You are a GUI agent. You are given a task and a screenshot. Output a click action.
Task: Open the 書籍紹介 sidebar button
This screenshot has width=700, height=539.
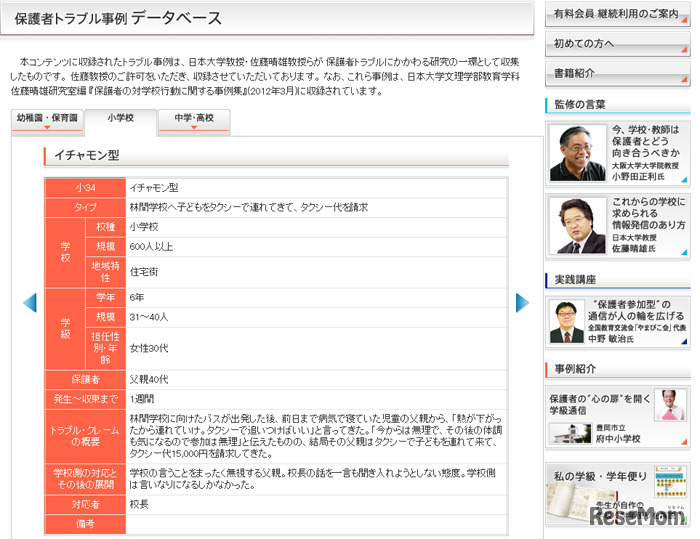pos(616,73)
